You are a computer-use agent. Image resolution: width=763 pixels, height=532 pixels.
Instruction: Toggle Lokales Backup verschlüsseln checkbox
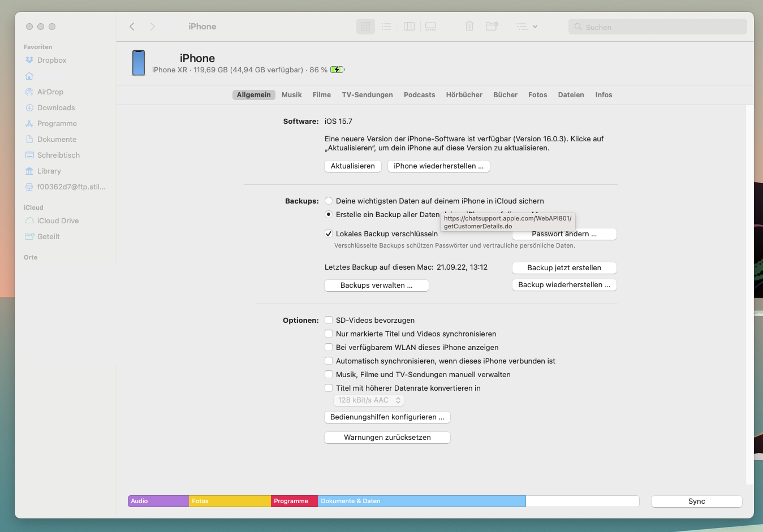coord(329,233)
